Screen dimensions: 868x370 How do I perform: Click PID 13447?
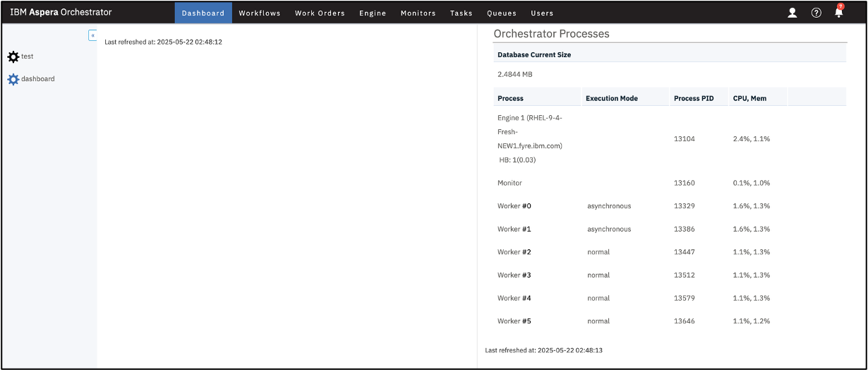point(685,252)
